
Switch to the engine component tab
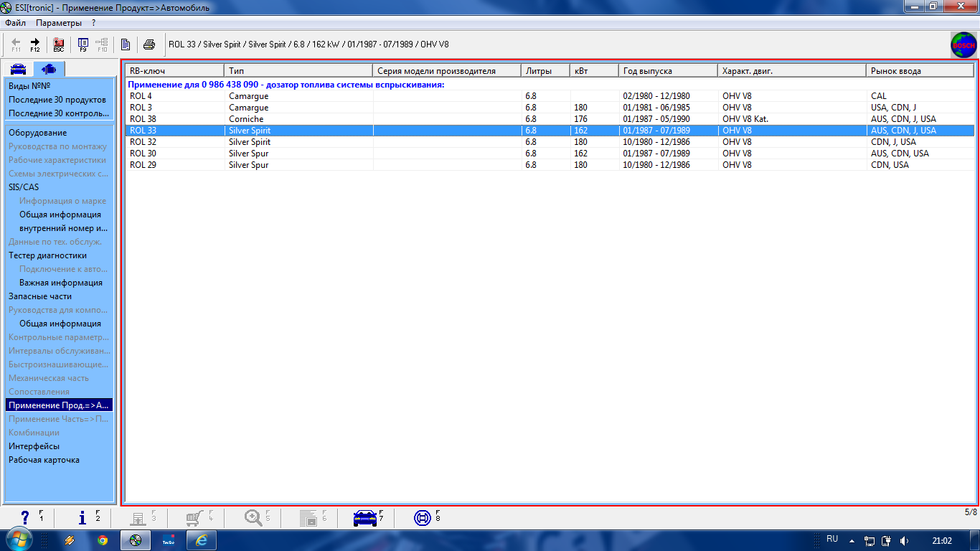click(x=50, y=69)
